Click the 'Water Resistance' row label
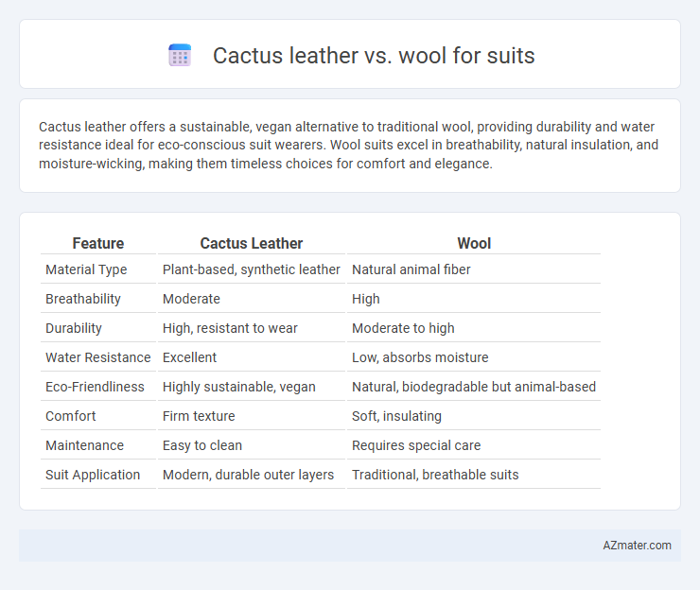The width and height of the screenshot is (700, 590). pyautogui.click(x=98, y=357)
